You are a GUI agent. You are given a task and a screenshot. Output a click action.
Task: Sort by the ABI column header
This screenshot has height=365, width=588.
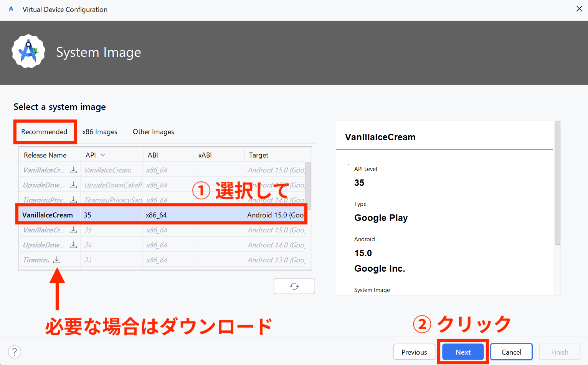coord(153,155)
